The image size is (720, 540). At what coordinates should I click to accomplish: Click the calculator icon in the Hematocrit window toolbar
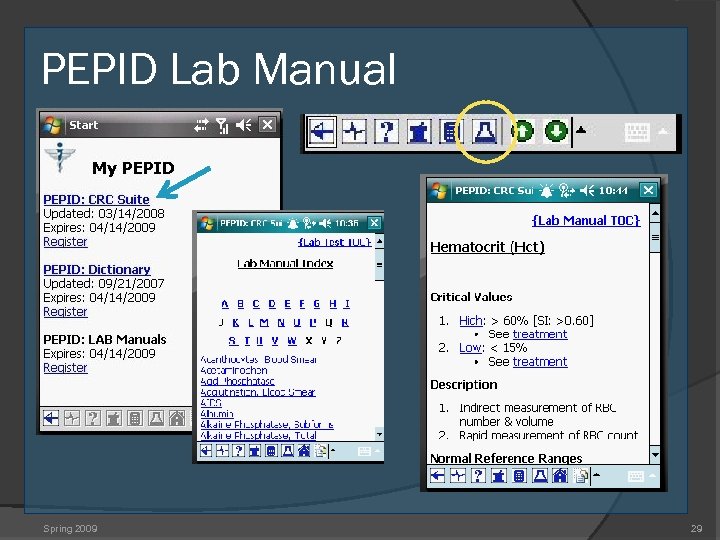(x=519, y=476)
